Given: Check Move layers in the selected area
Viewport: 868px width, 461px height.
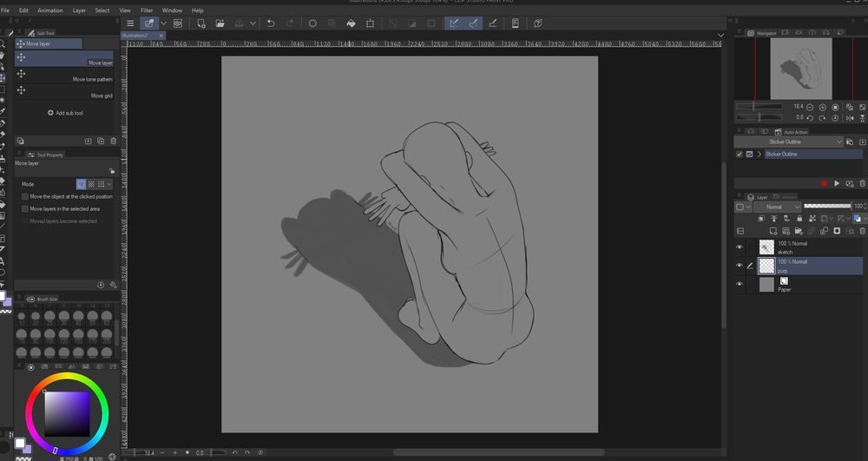Looking at the screenshot, I should click(25, 208).
